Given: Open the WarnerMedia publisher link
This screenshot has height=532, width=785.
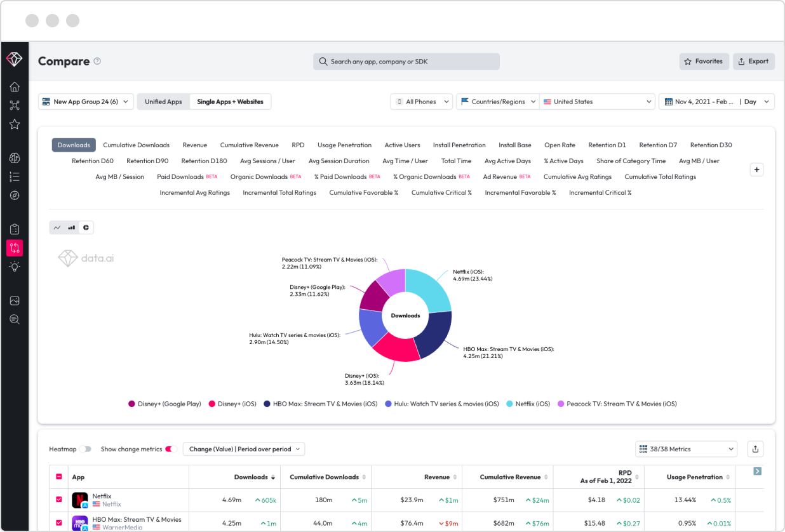Looking at the screenshot, I should pyautogui.click(x=123, y=527).
